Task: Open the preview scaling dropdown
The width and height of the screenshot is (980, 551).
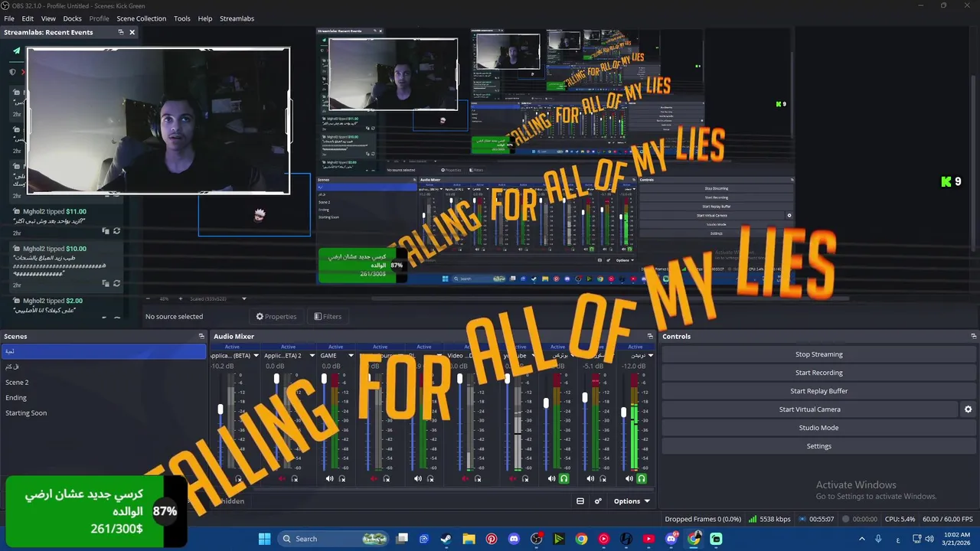Action: click(x=244, y=298)
